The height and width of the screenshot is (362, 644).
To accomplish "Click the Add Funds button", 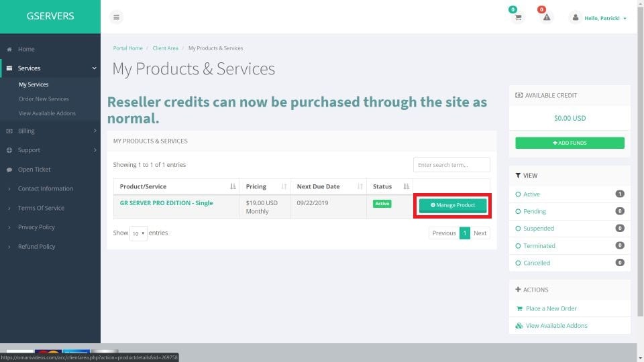I will (570, 143).
